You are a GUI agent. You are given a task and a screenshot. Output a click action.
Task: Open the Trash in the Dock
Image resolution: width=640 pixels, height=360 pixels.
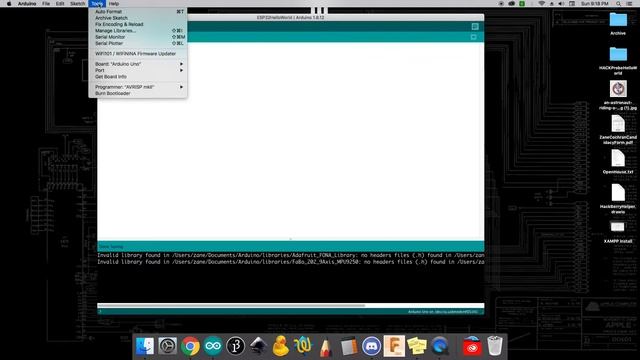pos(495,346)
